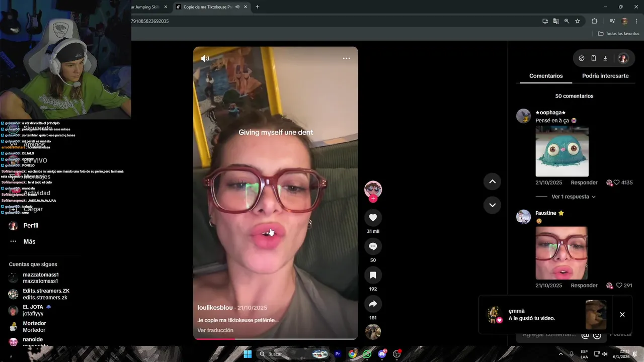The image size is (644, 362).
Task: Reply to the oophaga comment
Action: click(584, 183)
